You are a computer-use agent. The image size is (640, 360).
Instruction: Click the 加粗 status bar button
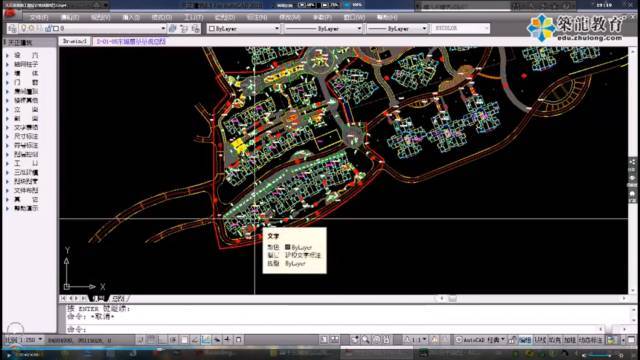tap(570, 340)
